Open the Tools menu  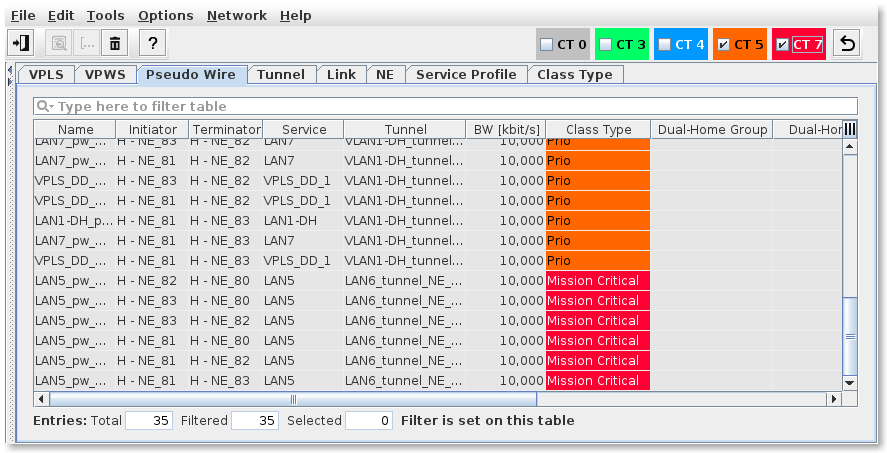(x=105, y=16)
